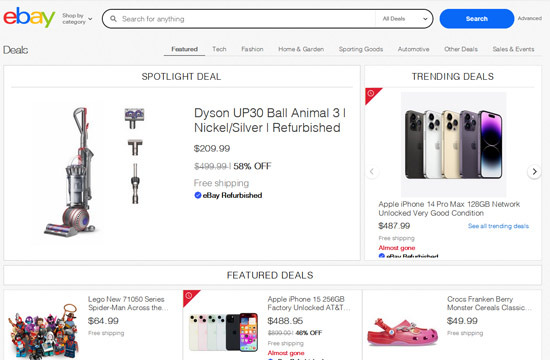
Task: Open the Automotive tab
Action: point(414,49)
